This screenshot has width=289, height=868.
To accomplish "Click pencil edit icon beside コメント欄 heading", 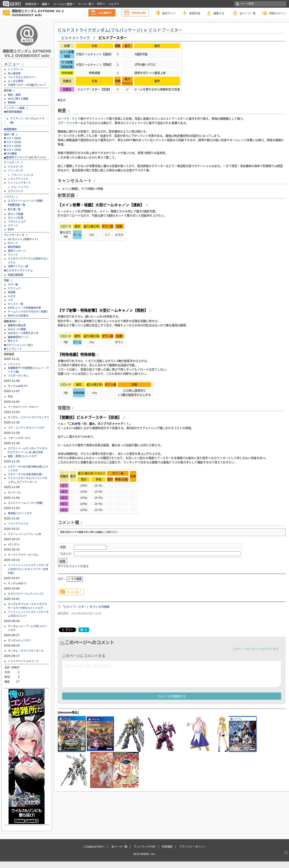I will 82,522.
